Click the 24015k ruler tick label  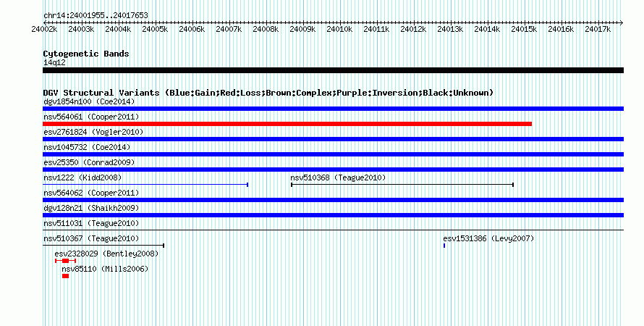coord(524,29)
